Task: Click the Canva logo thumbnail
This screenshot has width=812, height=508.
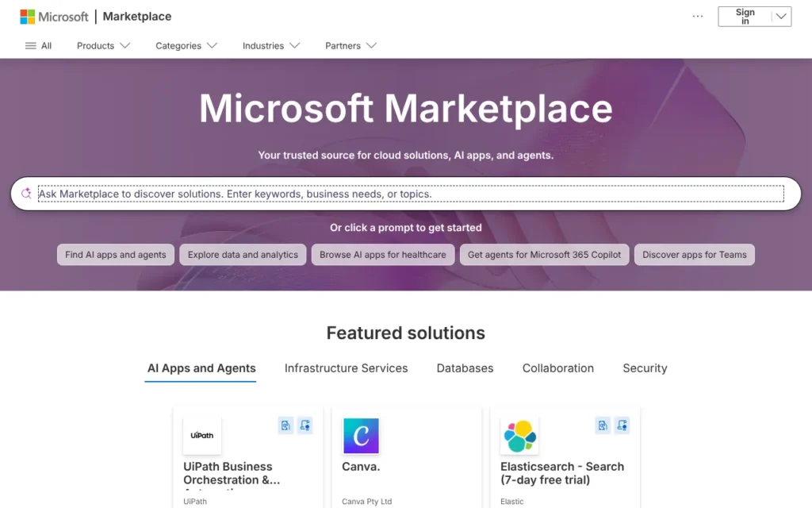Action: coord(361,436)
